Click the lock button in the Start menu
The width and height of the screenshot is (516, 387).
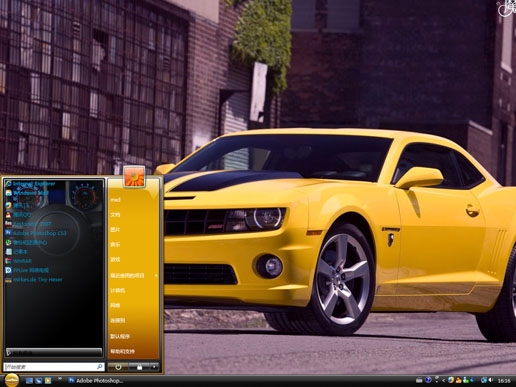coord(139,367)
